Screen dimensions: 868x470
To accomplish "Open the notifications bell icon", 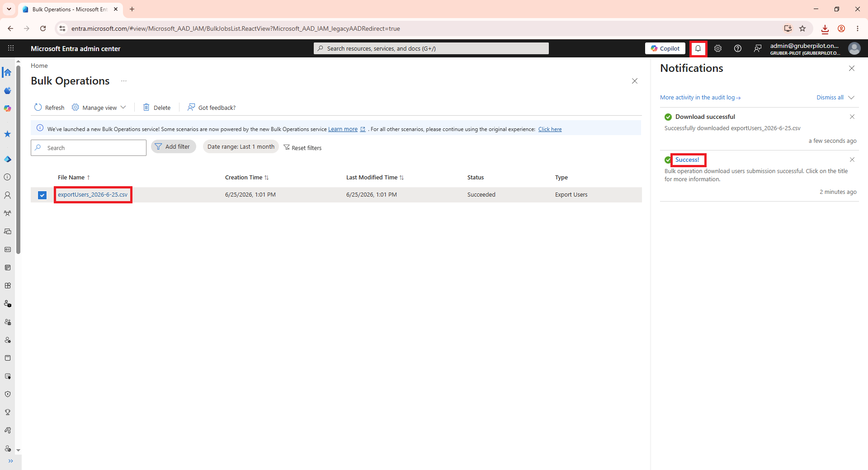I will pyautogui.click(x=698, y=48).
